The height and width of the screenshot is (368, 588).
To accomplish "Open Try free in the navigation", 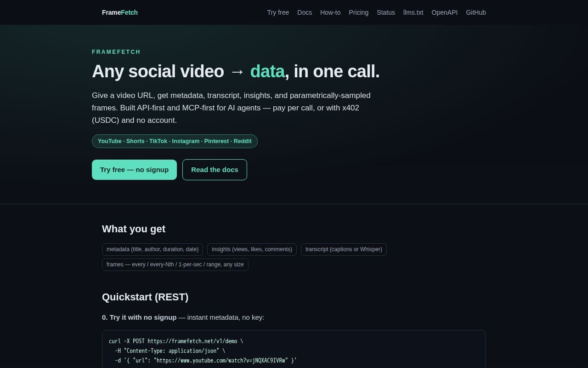I will click(x=278, y=12).
